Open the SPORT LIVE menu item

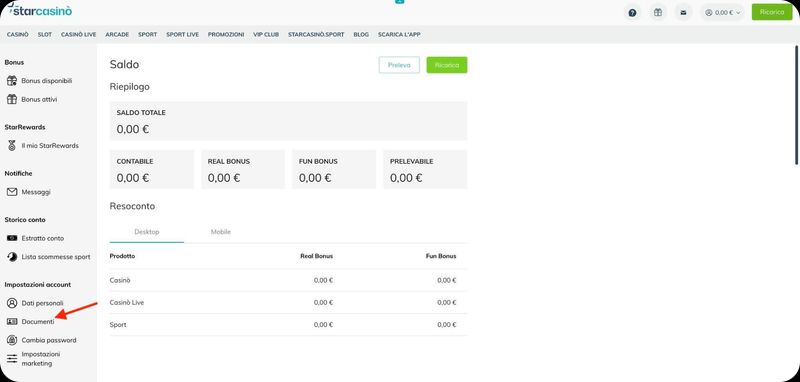pos(182,35)
